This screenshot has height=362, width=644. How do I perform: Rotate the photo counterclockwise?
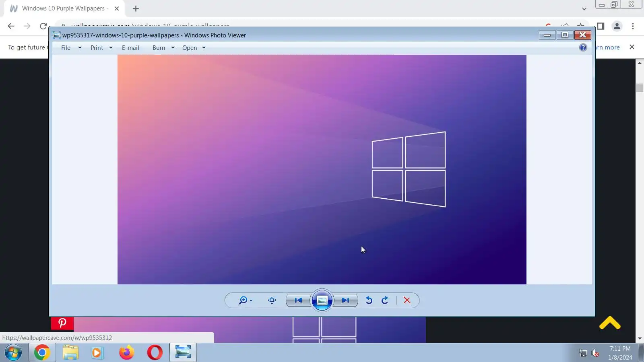[369, 300]
